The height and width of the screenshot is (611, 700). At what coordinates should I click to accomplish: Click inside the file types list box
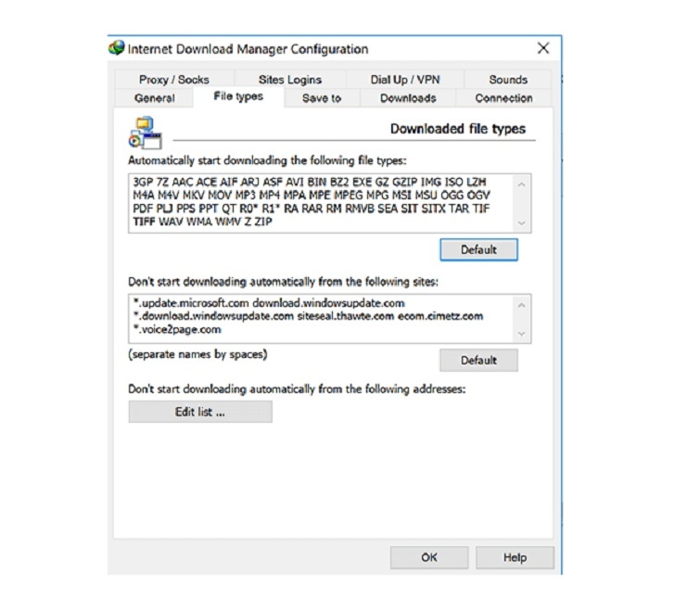320,202
